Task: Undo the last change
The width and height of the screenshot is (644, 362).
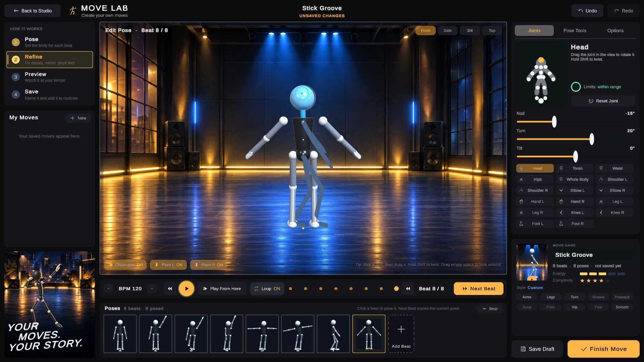Action: coord(587,11)
